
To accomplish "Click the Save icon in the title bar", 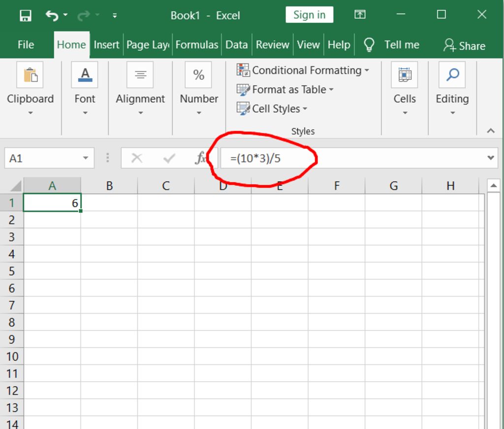I will [26, 15].
